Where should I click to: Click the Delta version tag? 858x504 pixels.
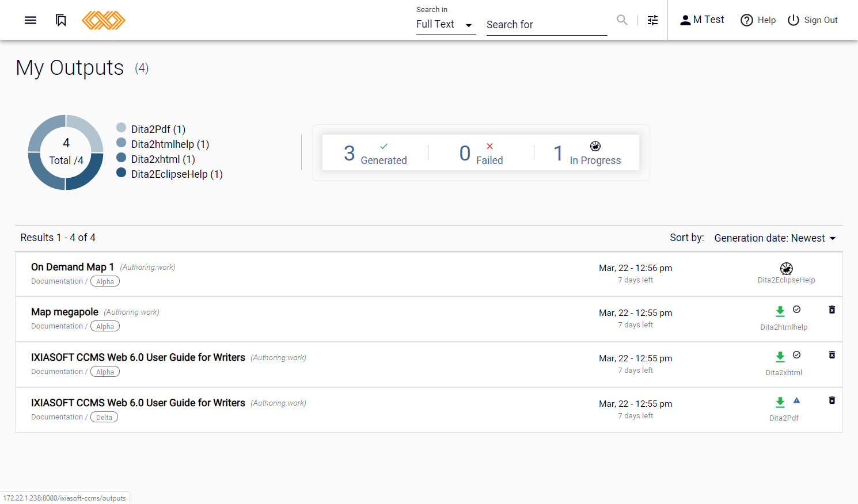pos(104,417)
